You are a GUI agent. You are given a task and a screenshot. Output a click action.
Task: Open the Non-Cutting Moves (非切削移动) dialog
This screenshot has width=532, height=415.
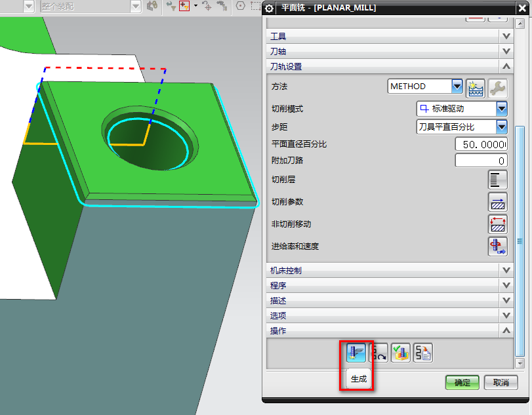498,224
